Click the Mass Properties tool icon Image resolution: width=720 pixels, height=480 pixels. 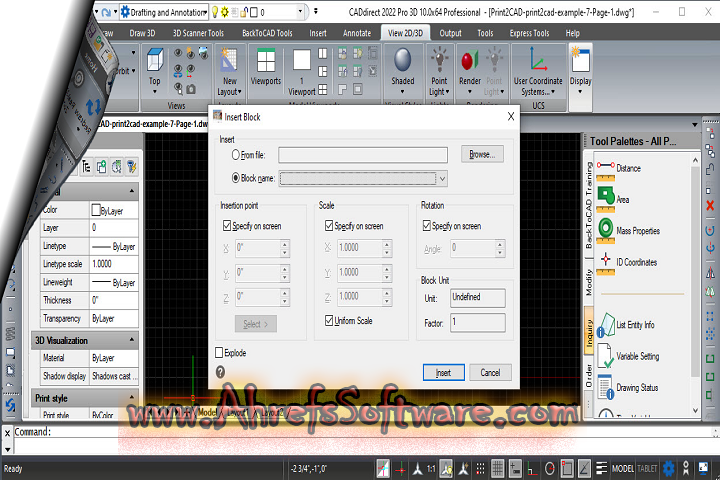tap(606, 230)
